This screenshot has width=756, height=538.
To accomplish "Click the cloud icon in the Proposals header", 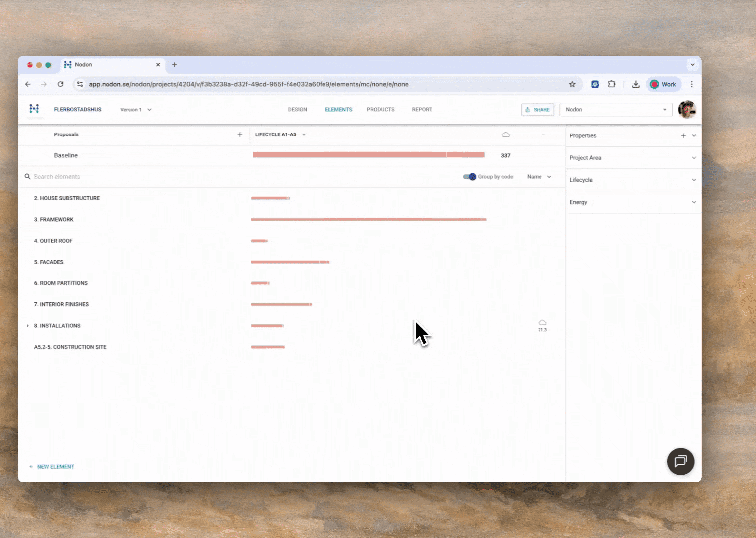I will [x=506, y=134].
